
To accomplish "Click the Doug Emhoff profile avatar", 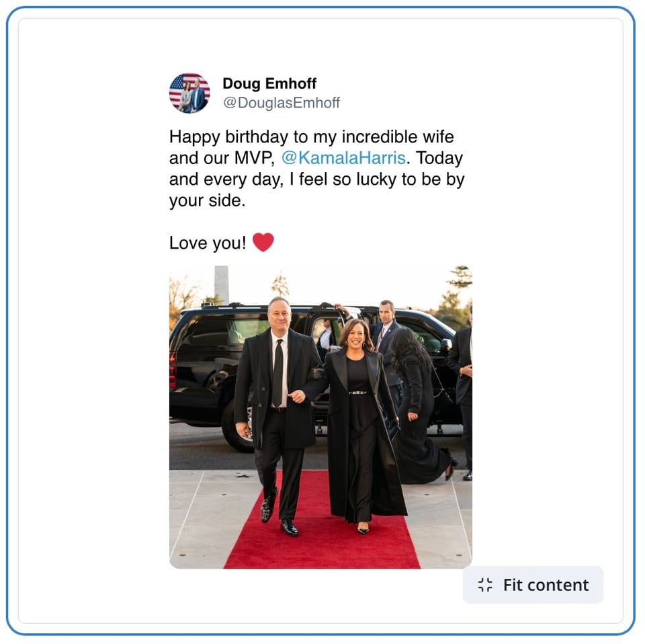I will click(189, 93).
